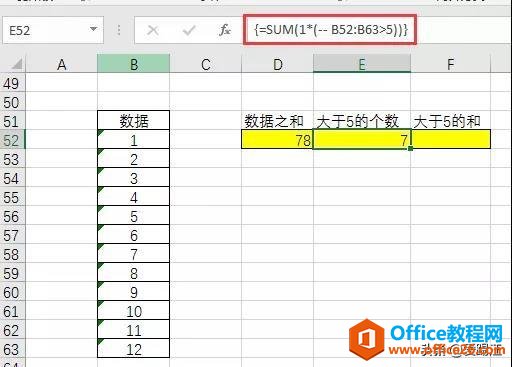Select row 59 header

pyautogui.click(x=12, y=273)
